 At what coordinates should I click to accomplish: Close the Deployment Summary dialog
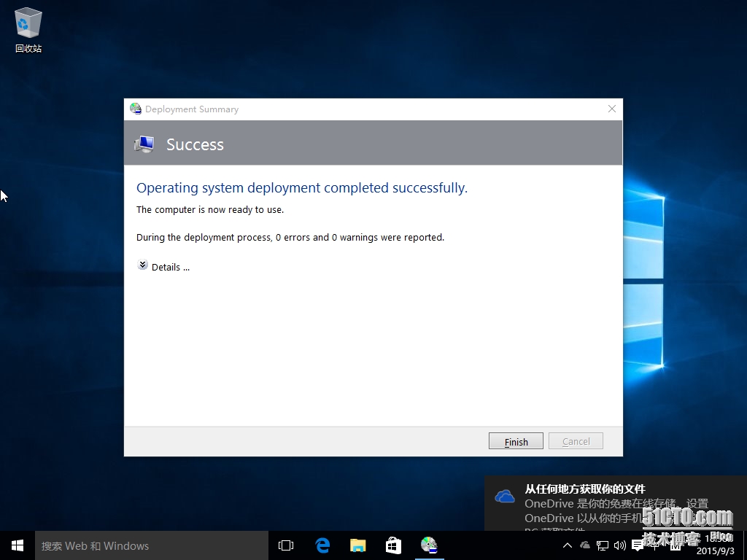click(612, 109)
